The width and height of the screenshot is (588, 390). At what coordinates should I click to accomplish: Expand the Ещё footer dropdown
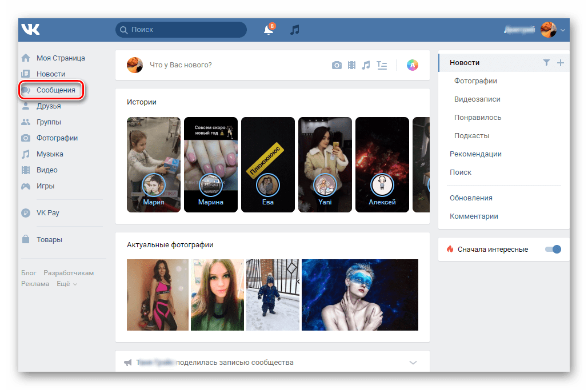67,284
